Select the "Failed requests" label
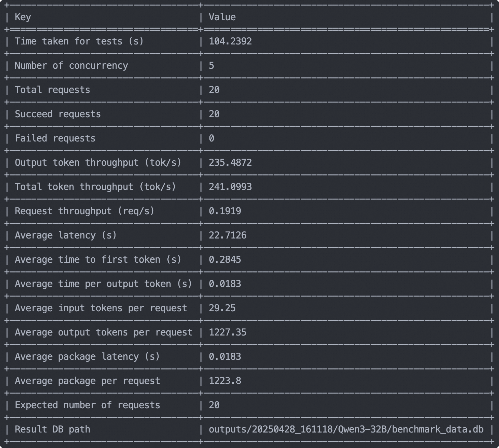This screenshot has height=448, width=499. click(x=55, y=138)
